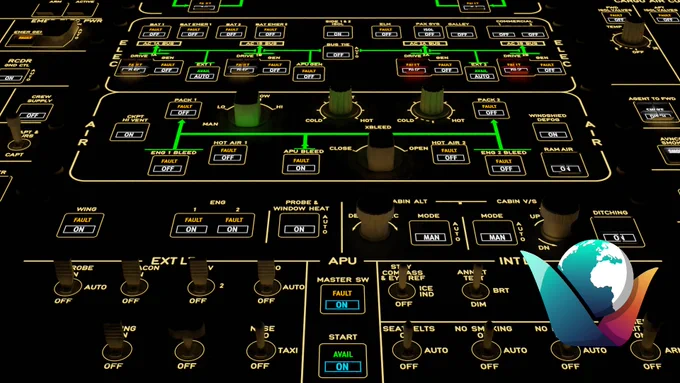
Task: Turn the XBLEED CLOSE/OPEN selector knob
Action: point(380,152)
